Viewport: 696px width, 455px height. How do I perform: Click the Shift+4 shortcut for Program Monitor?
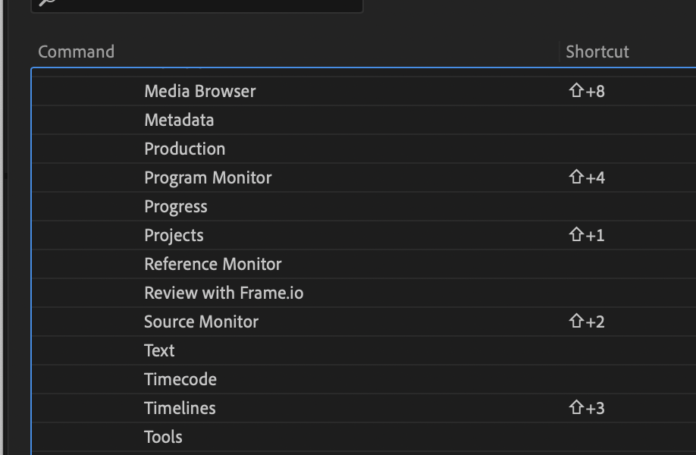click(587, 178)
